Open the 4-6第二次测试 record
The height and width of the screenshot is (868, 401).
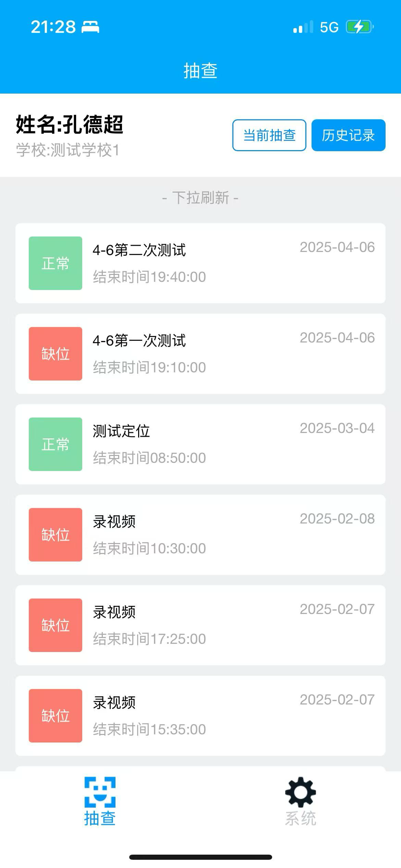click(200, 263)
